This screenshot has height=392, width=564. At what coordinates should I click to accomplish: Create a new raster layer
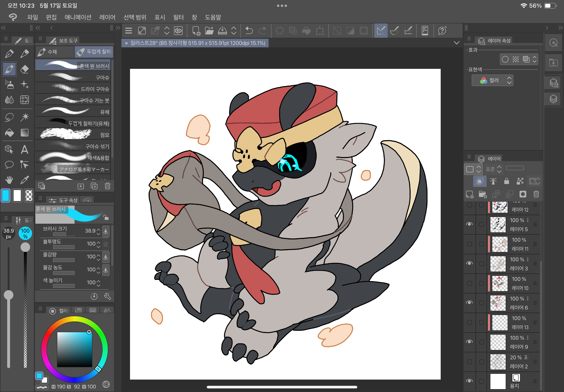[470, 194]
